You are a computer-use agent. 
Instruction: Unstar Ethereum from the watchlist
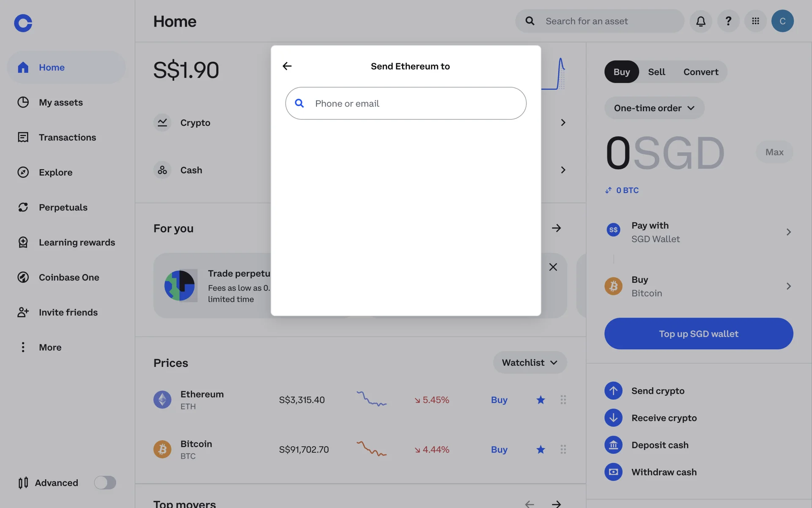tap(540, 400)
